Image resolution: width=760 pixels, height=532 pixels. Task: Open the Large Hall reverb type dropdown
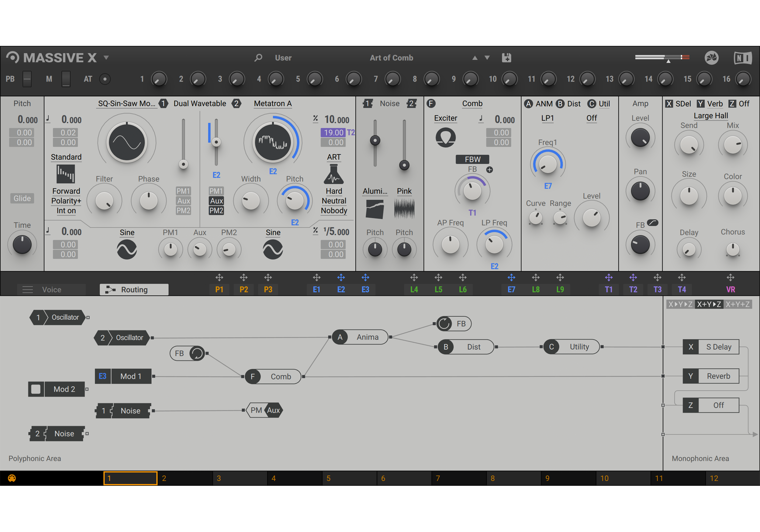[x=711, y=116]
